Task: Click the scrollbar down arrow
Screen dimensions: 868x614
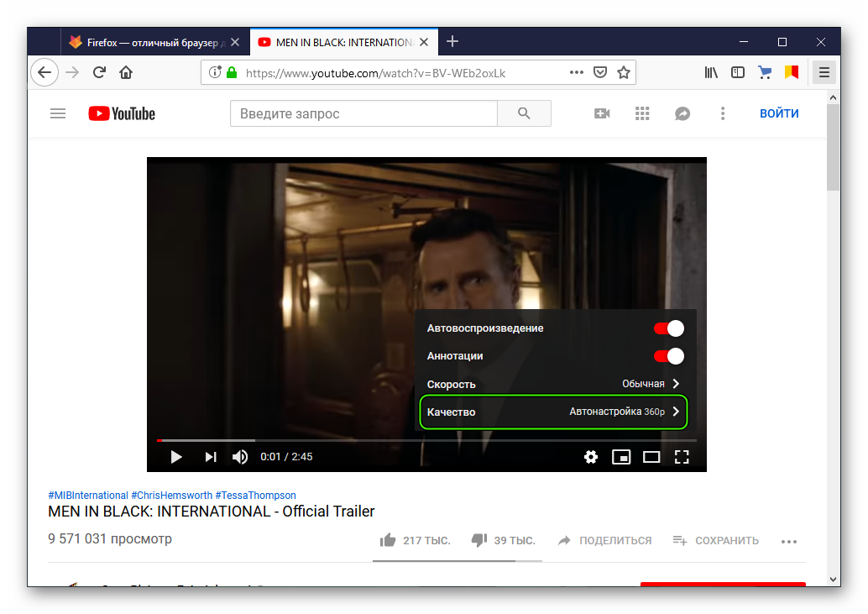Action: click(x=833, y=580)
